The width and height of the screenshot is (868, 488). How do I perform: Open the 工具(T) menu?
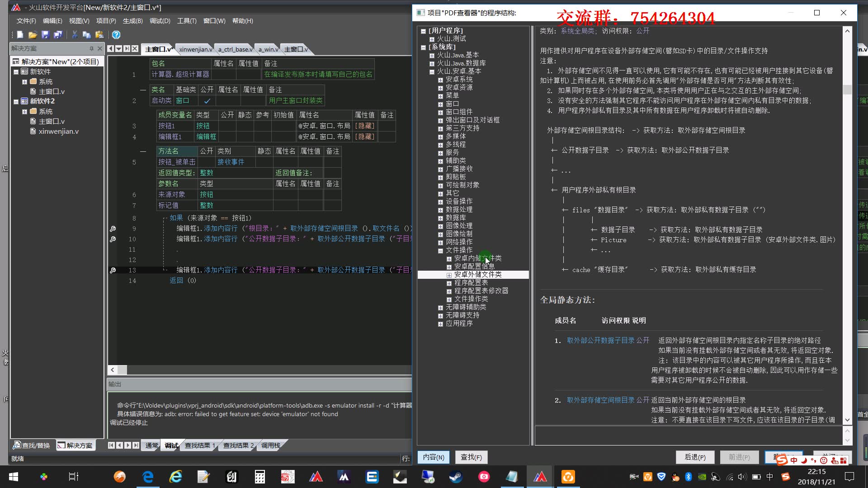coord(187,21)
